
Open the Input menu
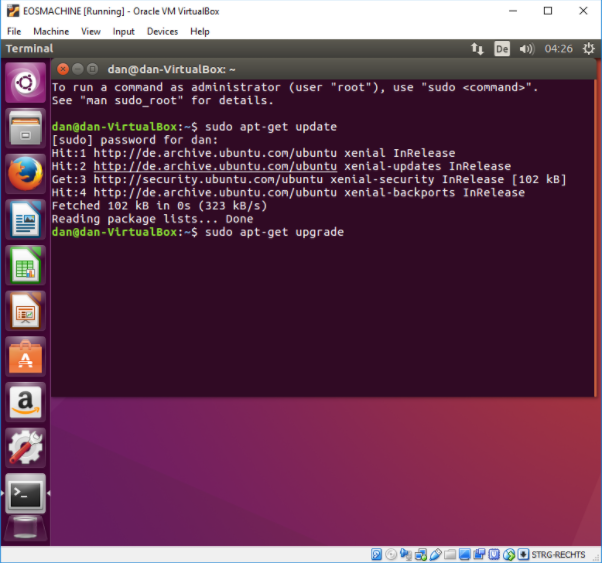pos(123,32)
